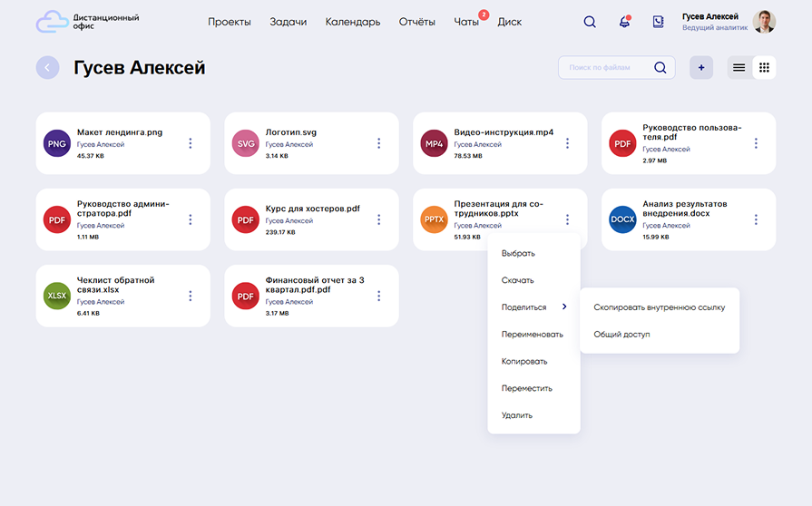Screen dimensions: 812x506
Task: Click the search magnifier icon in header
Action: pyautogui.click(x=590, y=22)
